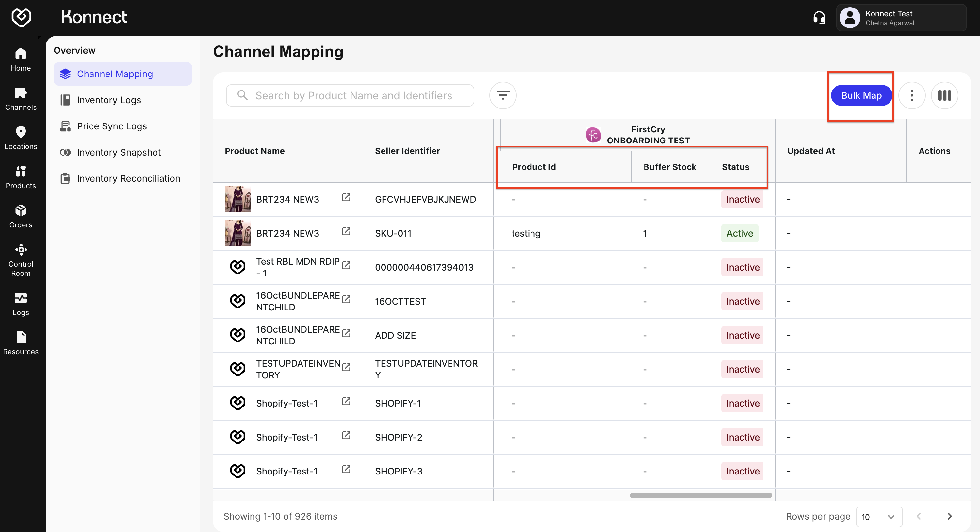Open external link for SKU-011 product
Image resolution: width=980 pixels, height=532 pixels.
click(x=346, y=231)
